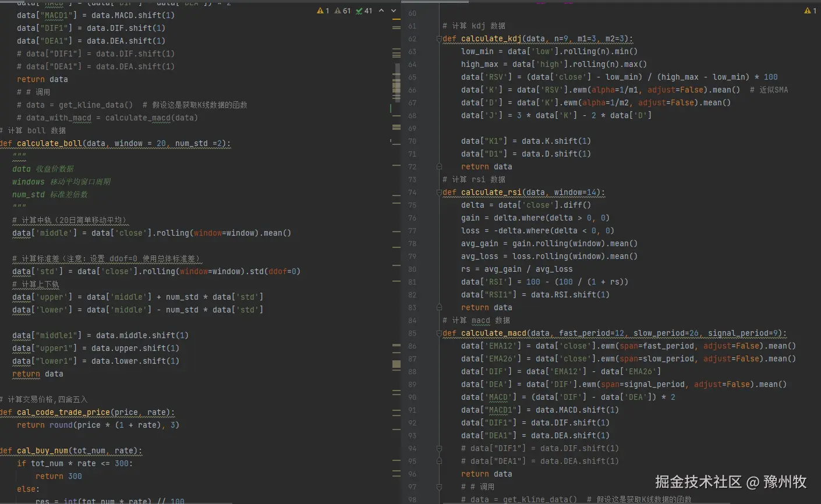
Task: Open the typo indicator showing 41
Action: 364,10
